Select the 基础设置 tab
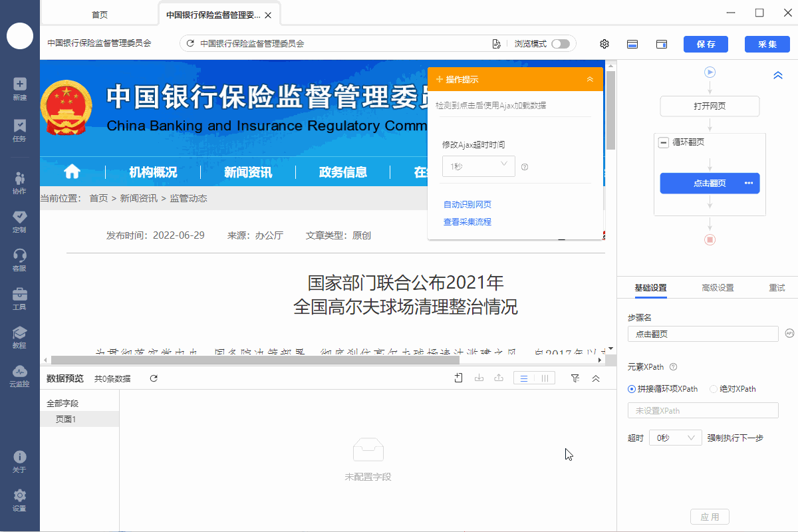 click(x=650, y=288)
